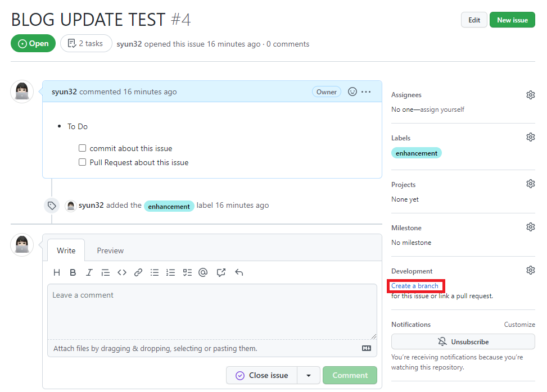This screenshot has width=547, height=392.
Task: Unsubscribe from issue notifications
Action: 463,341
